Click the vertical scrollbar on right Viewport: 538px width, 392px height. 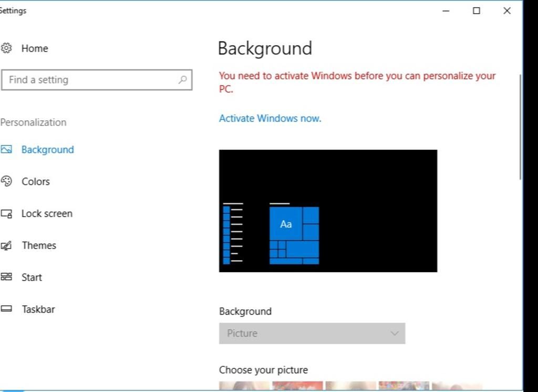(520, 126)
